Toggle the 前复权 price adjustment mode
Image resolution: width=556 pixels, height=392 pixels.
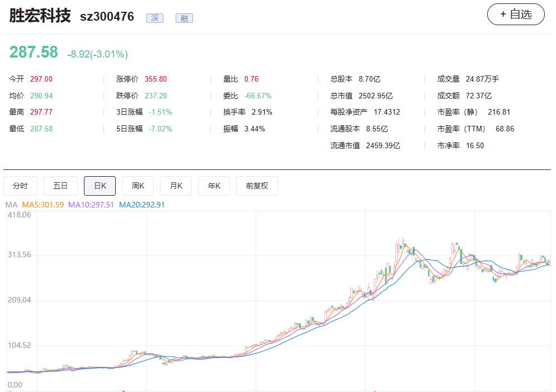coord(257,186)
